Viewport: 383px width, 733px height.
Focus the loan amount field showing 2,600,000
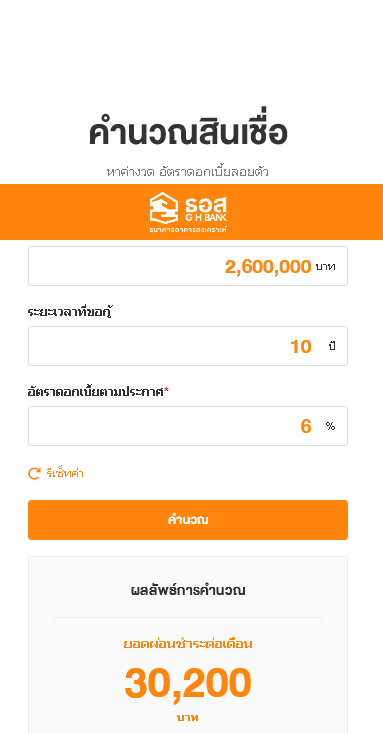(x=188, y=266)
